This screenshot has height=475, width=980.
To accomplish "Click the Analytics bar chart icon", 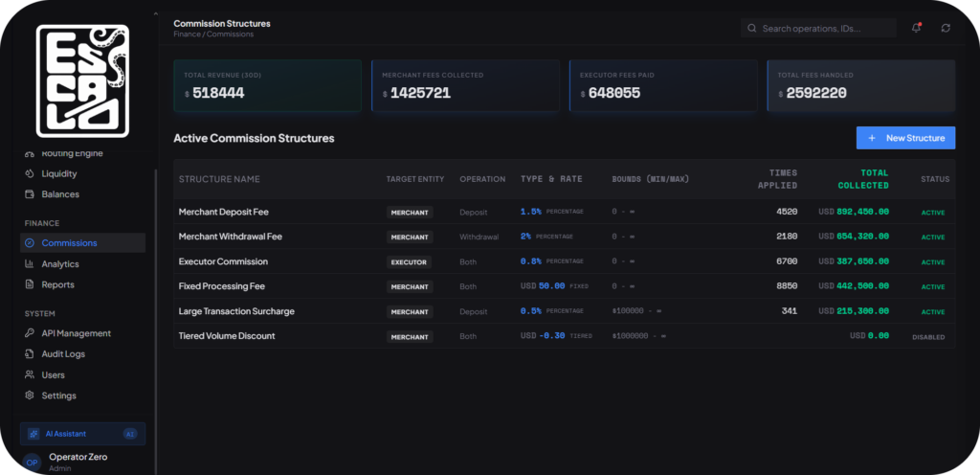I will (x=30, y=264).
